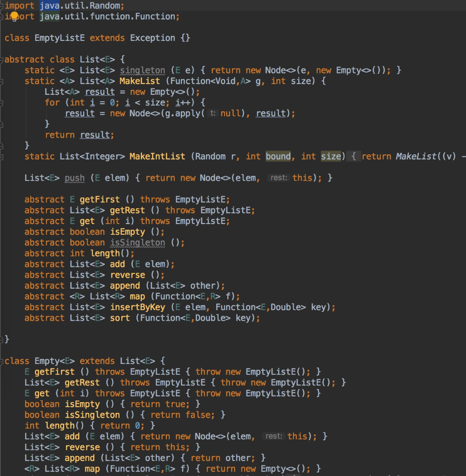Click the gutter fold icon next to the for loop
466x476 pixels.
[x=2, y=102]
